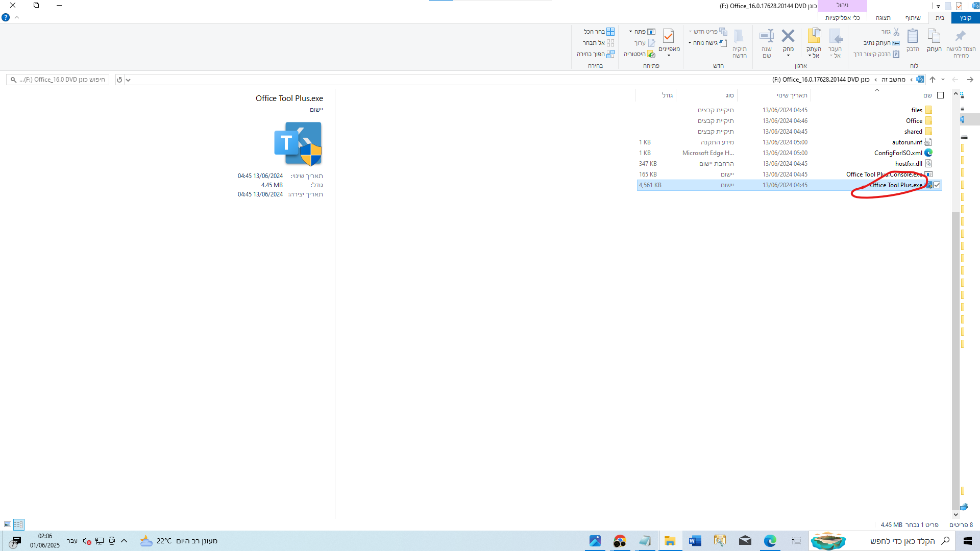Click Paste shortcut (הדבק קיצור דרך)
Viewport: 980px width, 551px height.
tap(876, 54)
